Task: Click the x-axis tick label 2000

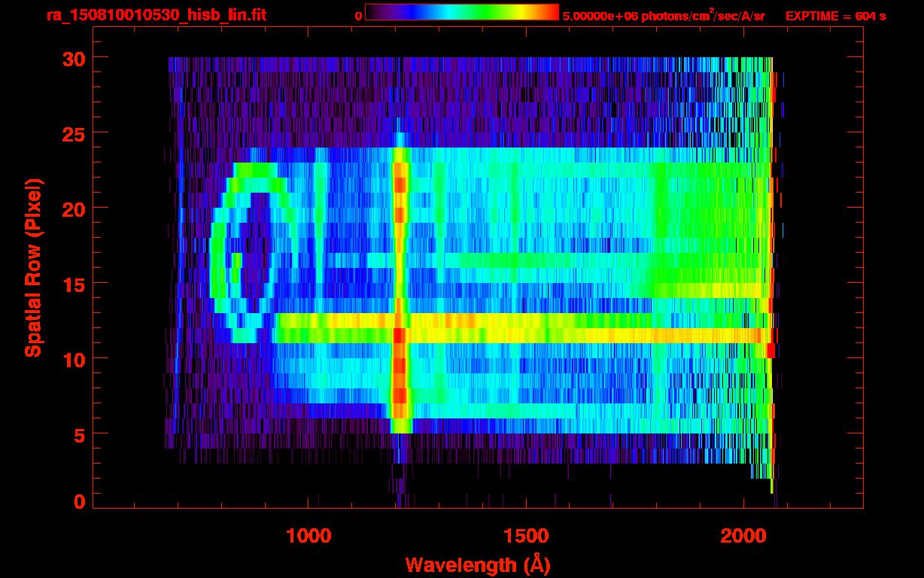Action: [743, 536]
